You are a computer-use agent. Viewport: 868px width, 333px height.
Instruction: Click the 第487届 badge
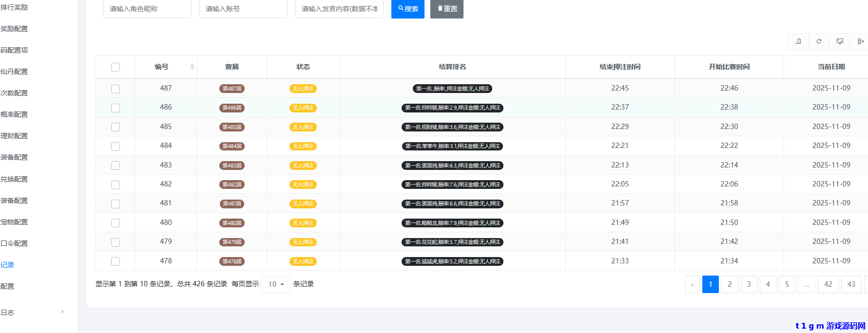pyautogui.click(x=232, y=89)
